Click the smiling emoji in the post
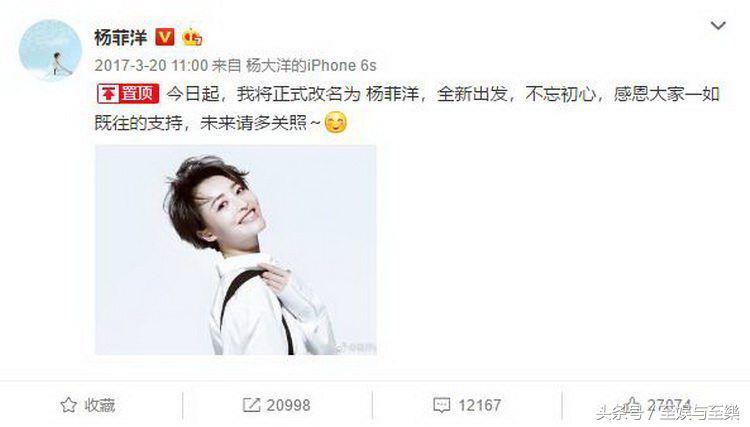Screen dimensions: 750x427 [336, 123]
